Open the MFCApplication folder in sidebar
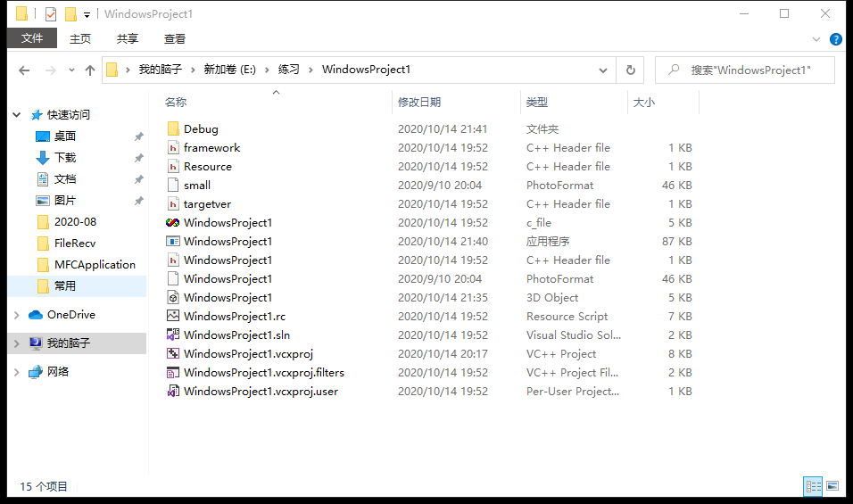The height and width of the screenshot is (504, 853). 95,265
